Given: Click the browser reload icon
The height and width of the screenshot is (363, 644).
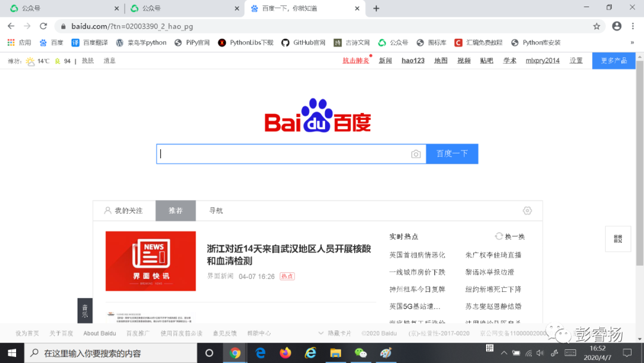Looking at the screenshot, I should point(43,26).
